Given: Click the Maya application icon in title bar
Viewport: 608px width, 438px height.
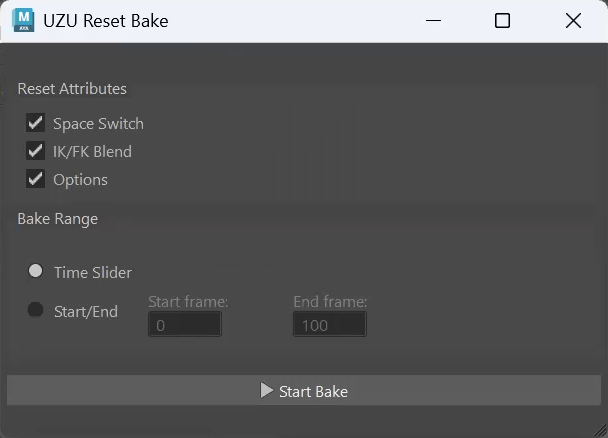Looking at the screenshot, I should pyautogui.click(x=23, y=21).
